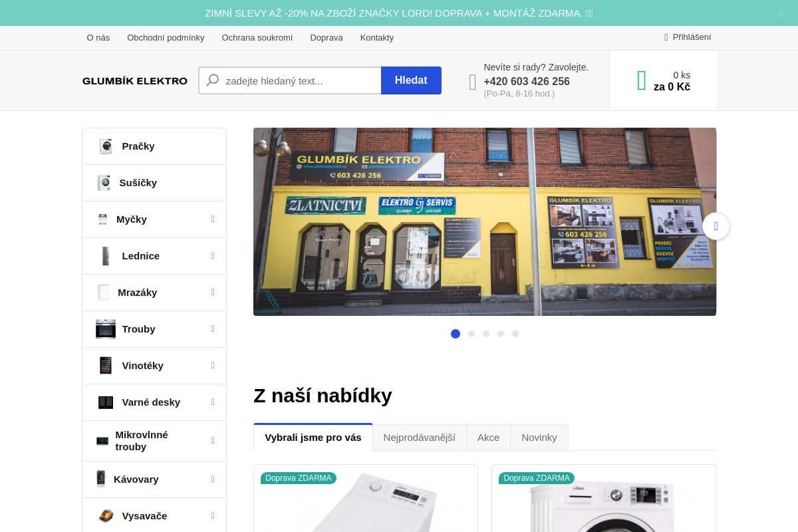Click the magnifier icon in the search bar

211,80
